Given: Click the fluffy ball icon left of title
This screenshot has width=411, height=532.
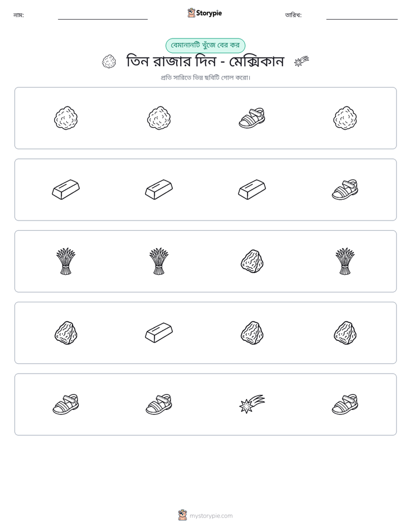Looking at the screenshot, I should (109, 62).
